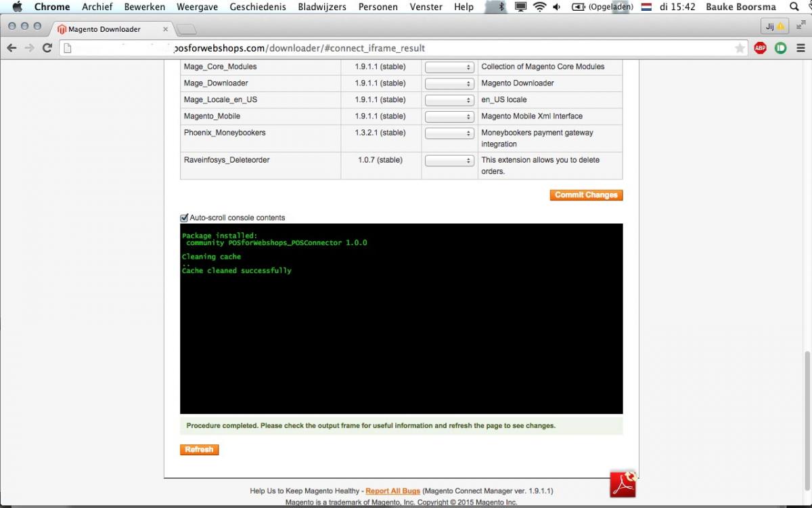Open action dropdown for Mage_Core_Modules
Screen dimensions: 812x508
click(449, 67)
